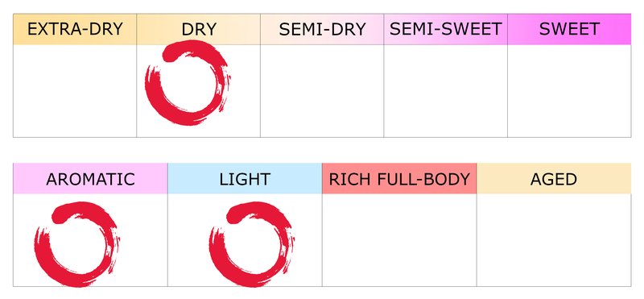Mark the empty cell under AGED
The image size is (644, 299).
[554, 240]
